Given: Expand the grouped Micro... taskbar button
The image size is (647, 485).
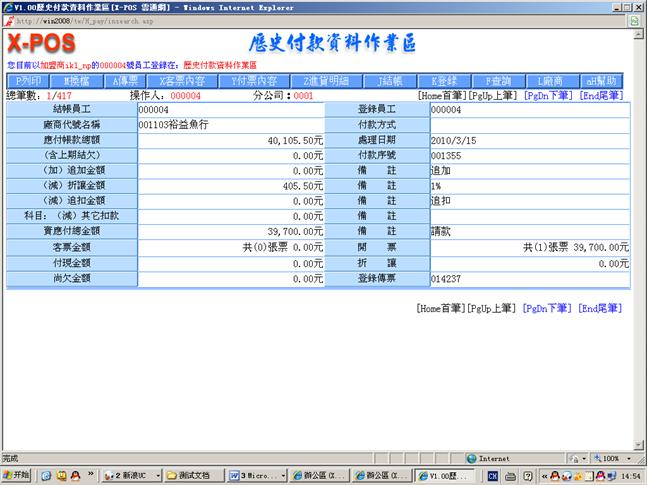Looking at the screenshot, I should tap(257, 475).
